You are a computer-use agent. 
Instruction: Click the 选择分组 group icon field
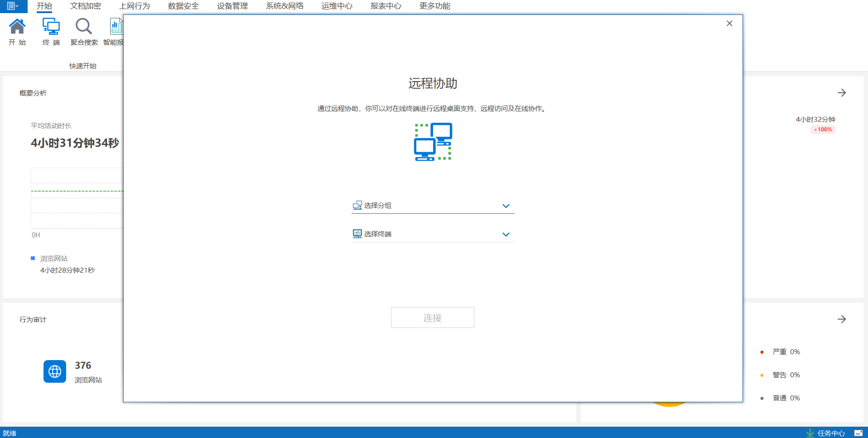click(x=357, y=206)
